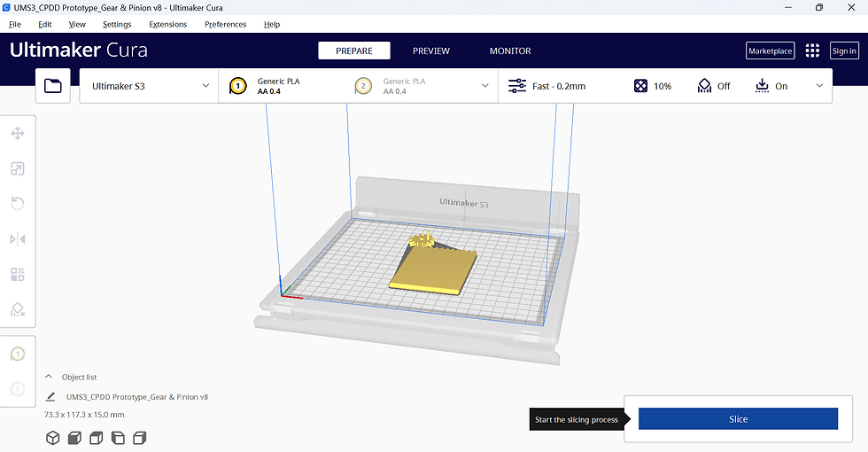Click the Sign in button

(844, 51)
